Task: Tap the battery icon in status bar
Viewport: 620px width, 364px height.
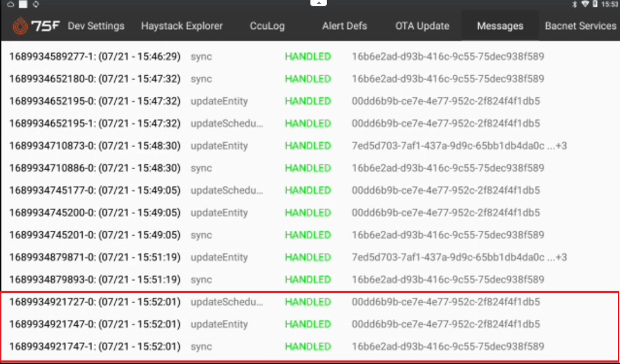Action: [x=594, y=5]
